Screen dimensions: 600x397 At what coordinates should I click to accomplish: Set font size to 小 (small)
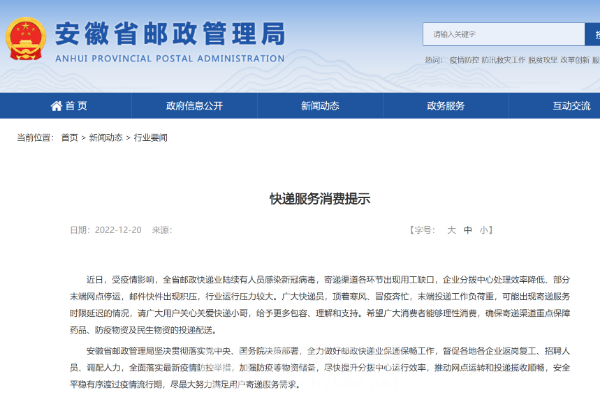[484, 230]
